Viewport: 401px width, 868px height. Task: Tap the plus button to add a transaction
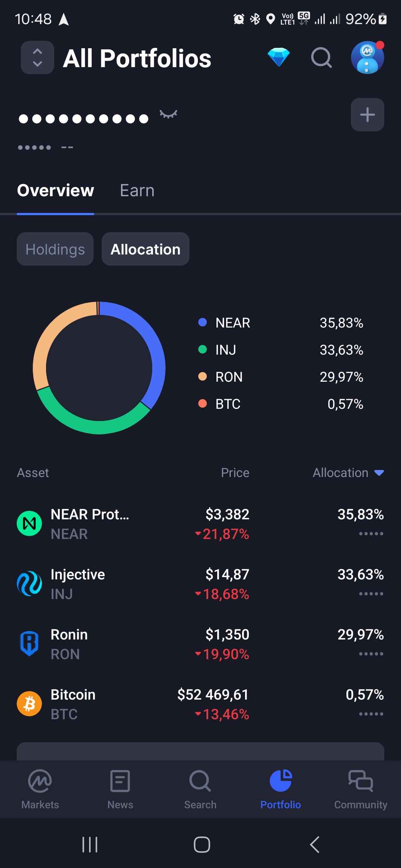pos(367,115)
